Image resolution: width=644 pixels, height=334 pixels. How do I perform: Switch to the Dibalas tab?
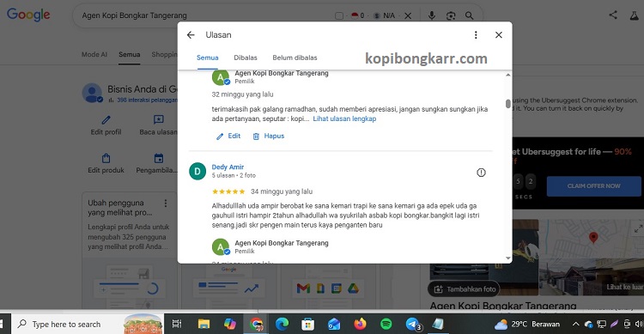tap(246, 58)
